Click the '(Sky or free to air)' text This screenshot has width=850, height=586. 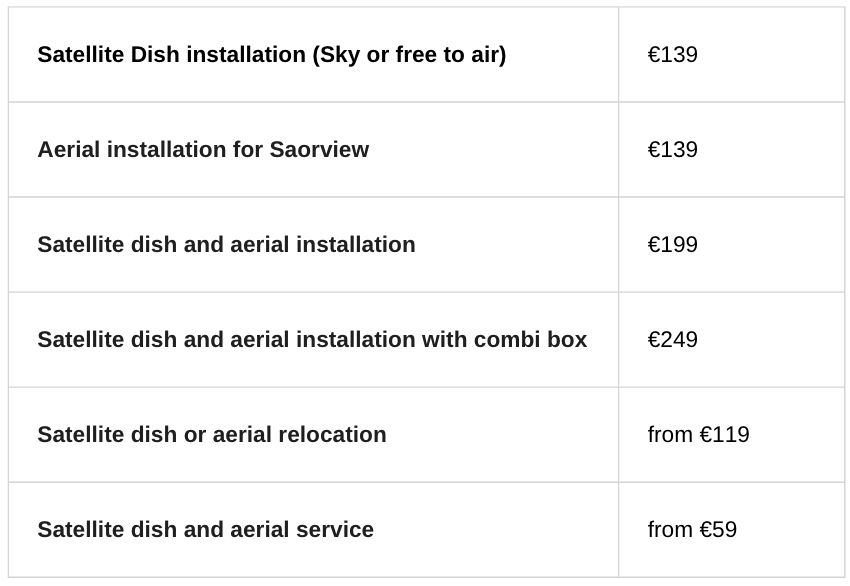coord(409,55)
